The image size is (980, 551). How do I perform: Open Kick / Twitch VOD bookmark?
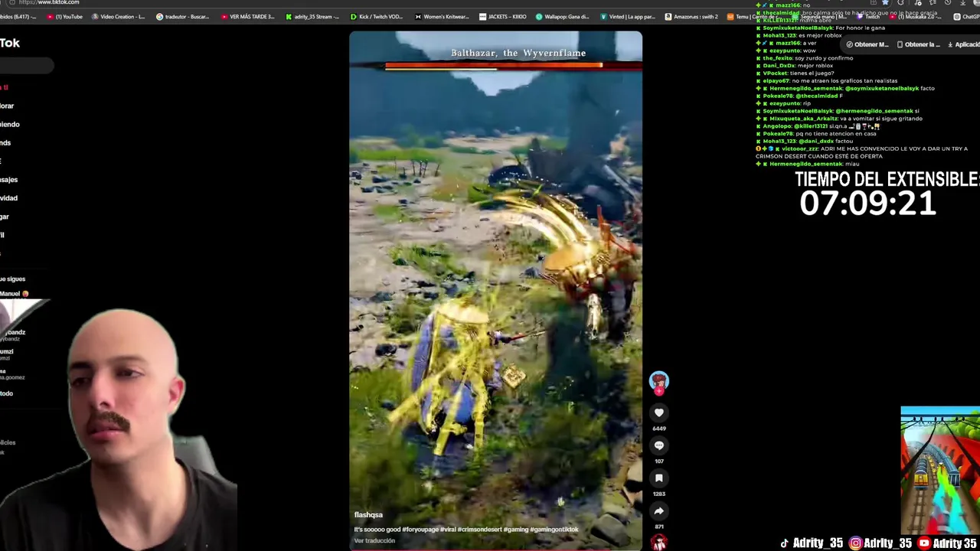point(377,16)
